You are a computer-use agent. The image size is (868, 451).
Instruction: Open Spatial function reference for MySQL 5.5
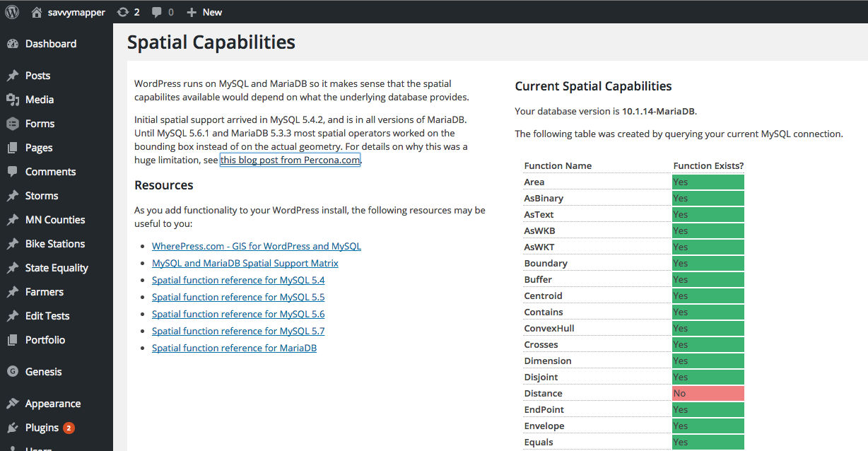point(238,297)
